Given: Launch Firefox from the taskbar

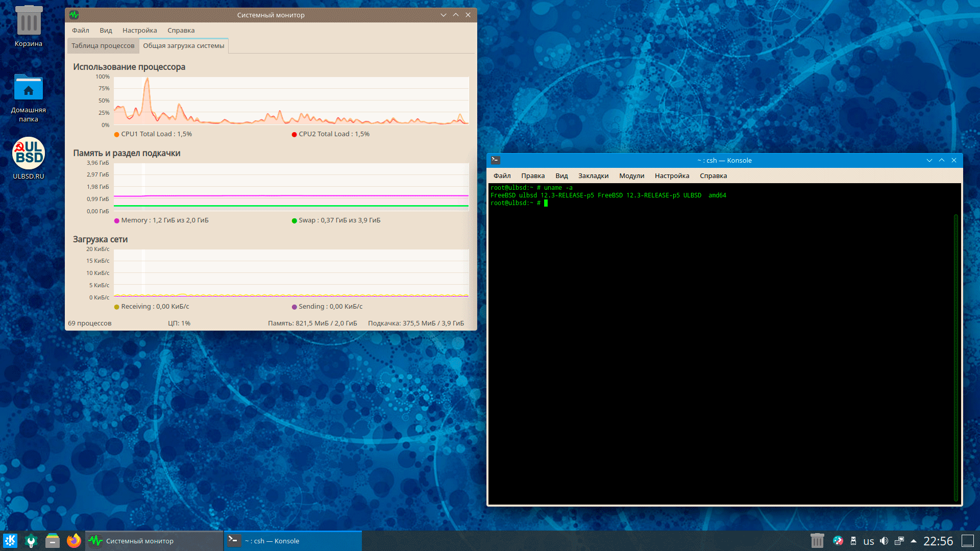Looking at the screenshot, I should click(74, 541).
